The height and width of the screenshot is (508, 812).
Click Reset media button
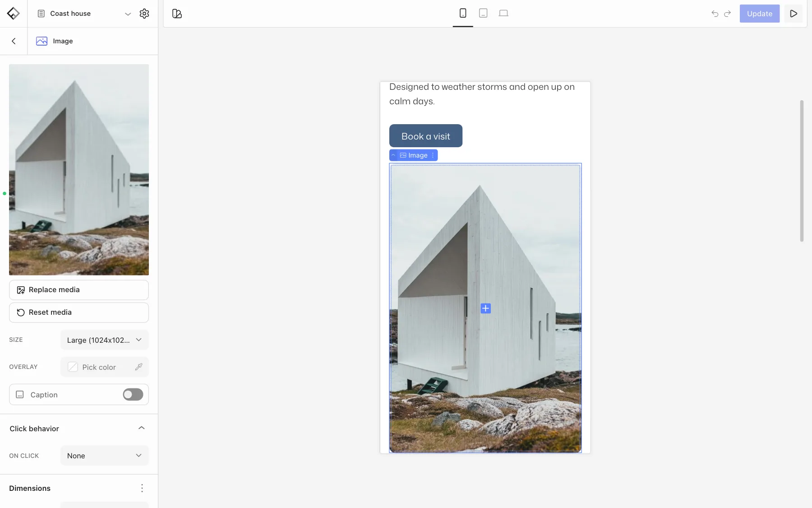[x=79, y=312]
